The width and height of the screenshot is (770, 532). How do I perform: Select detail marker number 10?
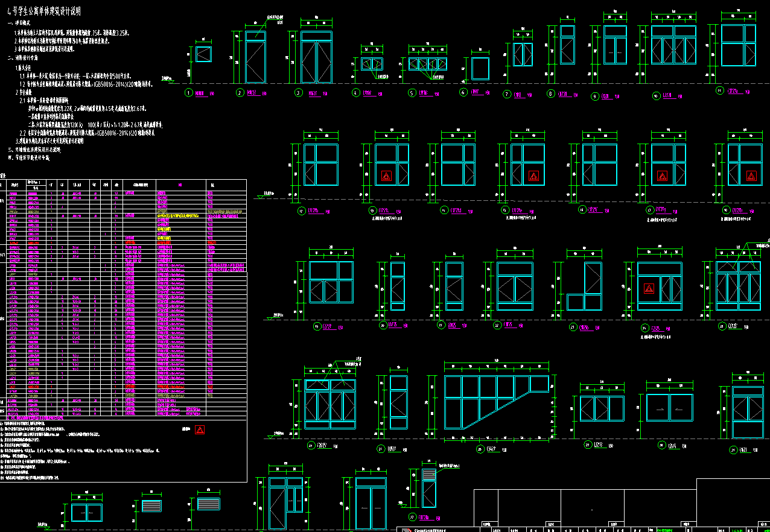(x=656, y=95)
